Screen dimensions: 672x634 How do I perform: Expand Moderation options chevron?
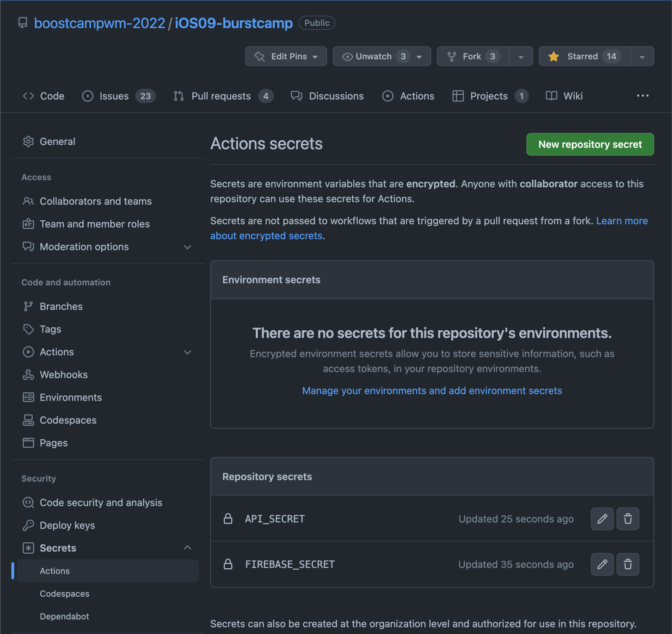(188, 247)
